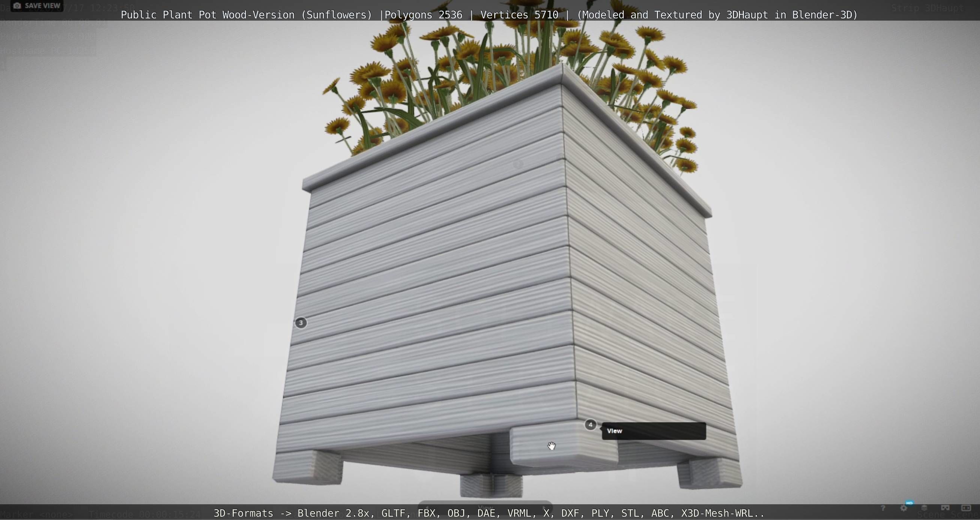Open the View annotation tooltip
Screen dimensions: 980x520
654,430
